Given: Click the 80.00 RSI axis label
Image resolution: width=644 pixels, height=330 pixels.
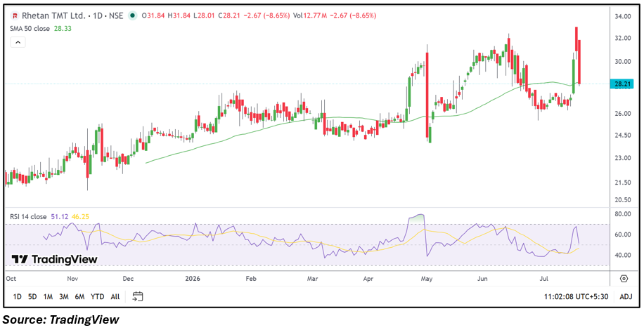Looking at the screenshot, I should (623, 214).
